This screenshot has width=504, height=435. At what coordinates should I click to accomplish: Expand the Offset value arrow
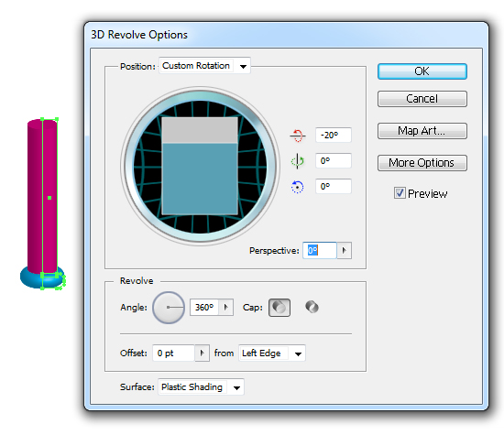click(203, 353)
